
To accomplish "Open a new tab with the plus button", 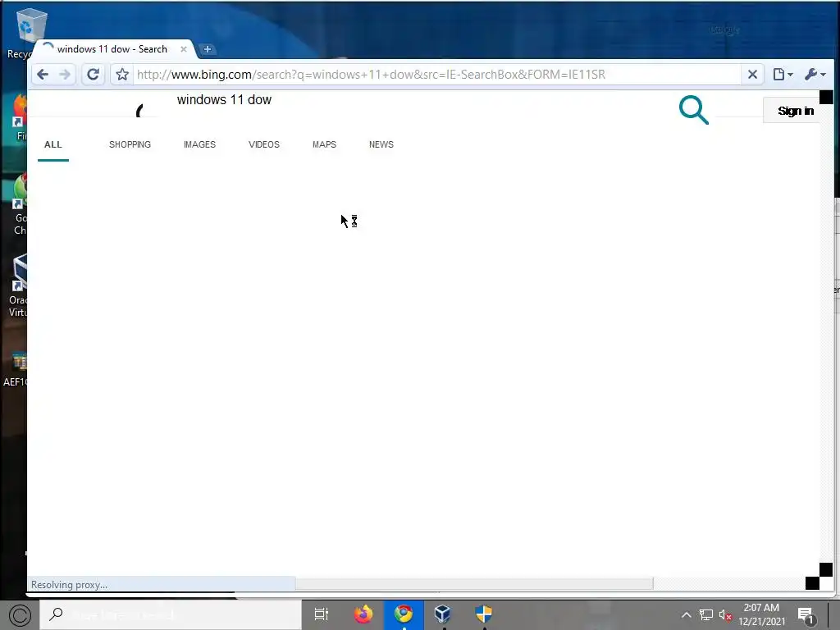I will pyautogui.click(x=208, y=49).
